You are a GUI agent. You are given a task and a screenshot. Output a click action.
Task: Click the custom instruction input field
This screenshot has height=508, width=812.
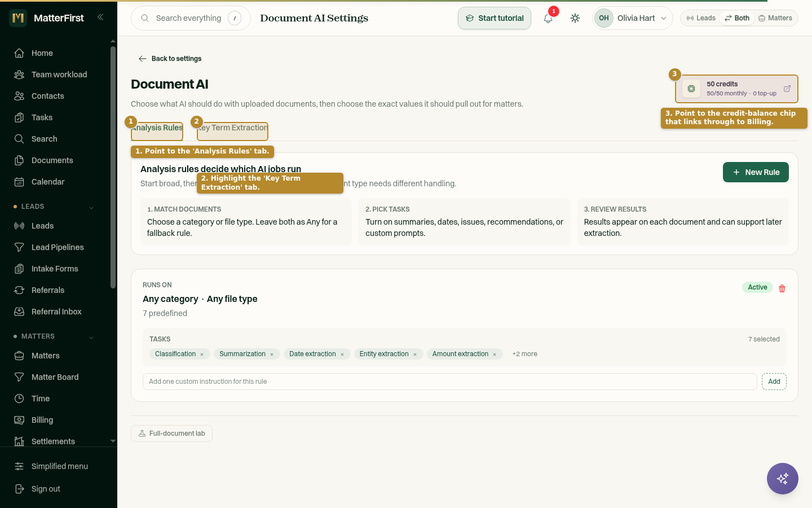(x=449, y=382)
